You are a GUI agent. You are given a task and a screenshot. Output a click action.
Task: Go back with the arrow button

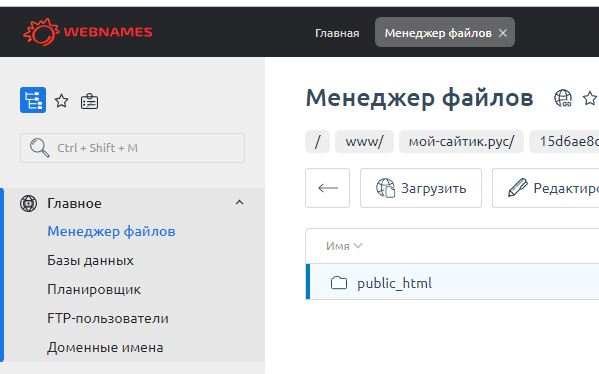coord(327,188)
